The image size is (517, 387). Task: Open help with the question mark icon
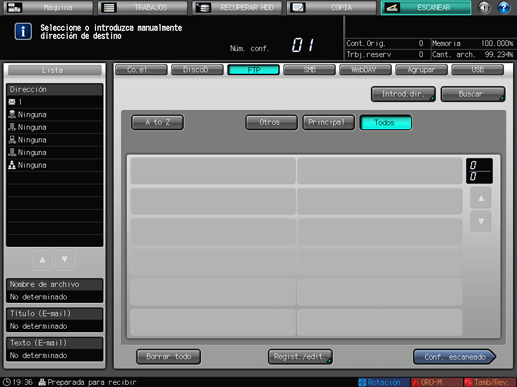tap(504, 7)
